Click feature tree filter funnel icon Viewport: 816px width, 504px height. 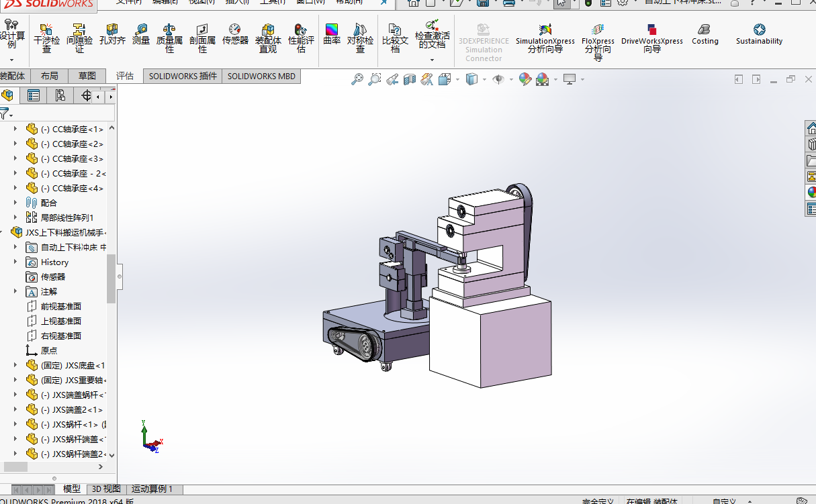coord(5,113)
